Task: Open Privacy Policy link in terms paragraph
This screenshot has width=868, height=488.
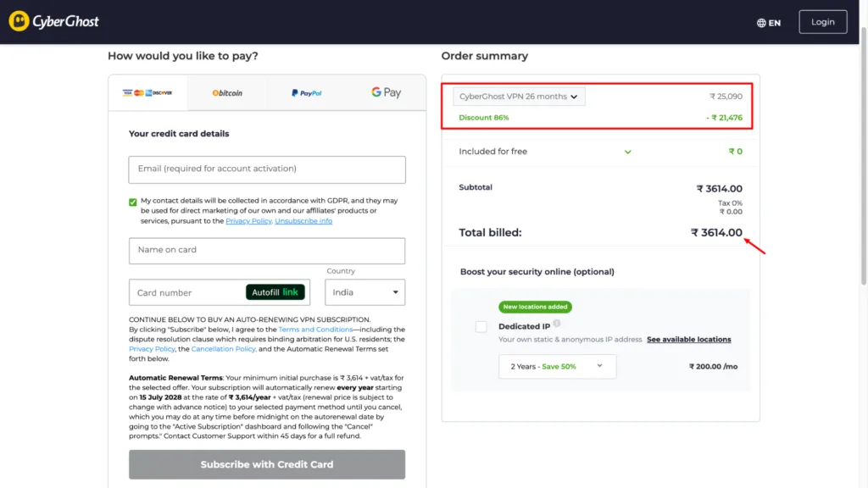Action: 152,349
